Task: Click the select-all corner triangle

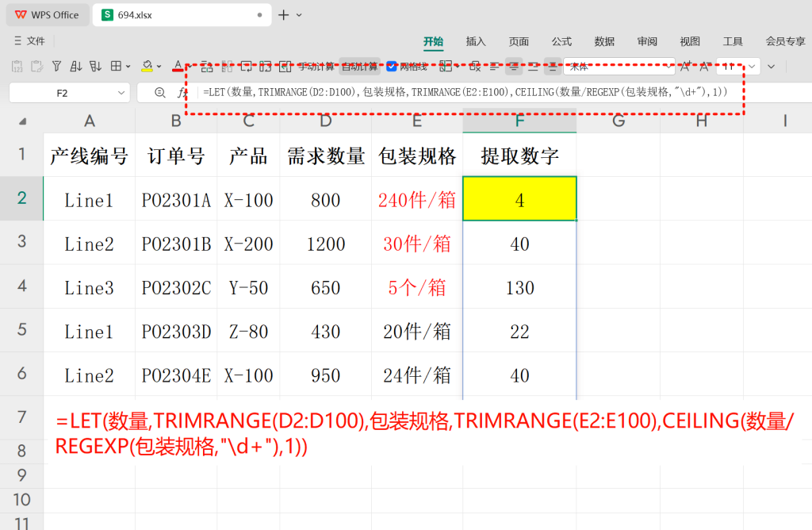Action: 22,121
